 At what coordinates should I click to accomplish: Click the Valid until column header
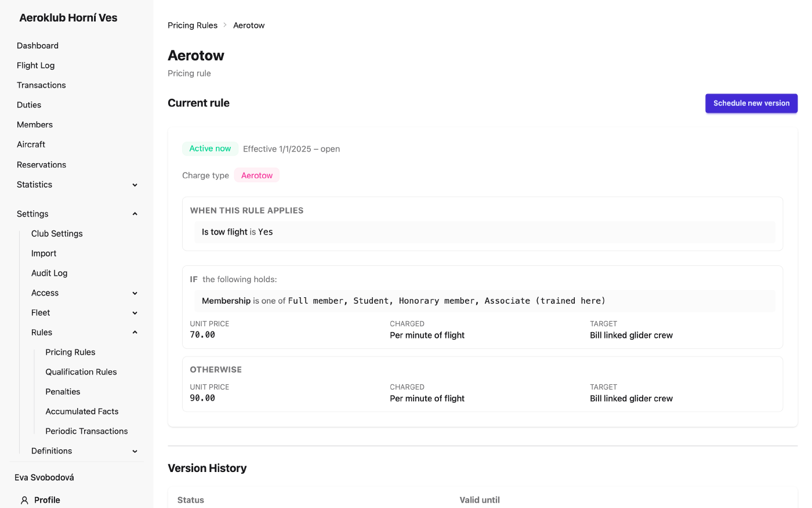point(480,500)
